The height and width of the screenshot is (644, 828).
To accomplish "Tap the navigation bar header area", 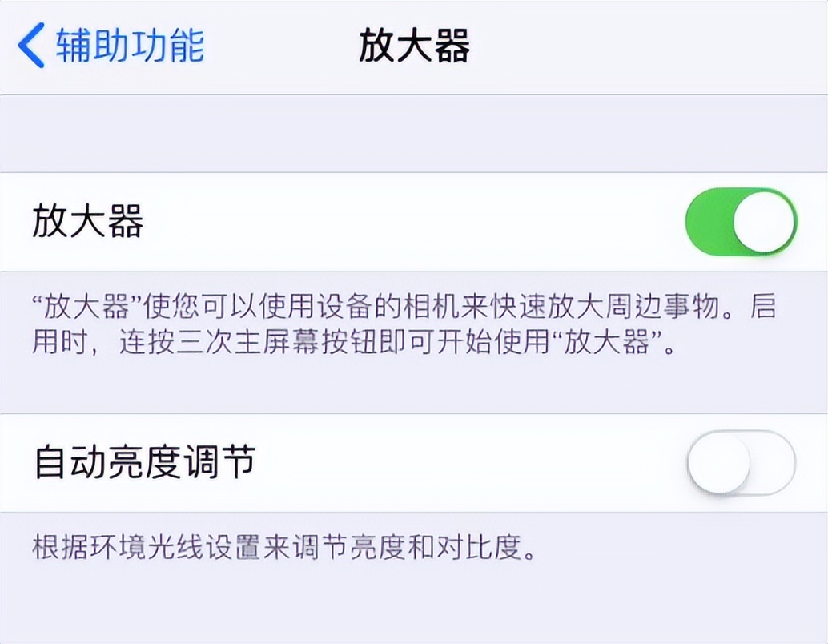I will (414, 46).
